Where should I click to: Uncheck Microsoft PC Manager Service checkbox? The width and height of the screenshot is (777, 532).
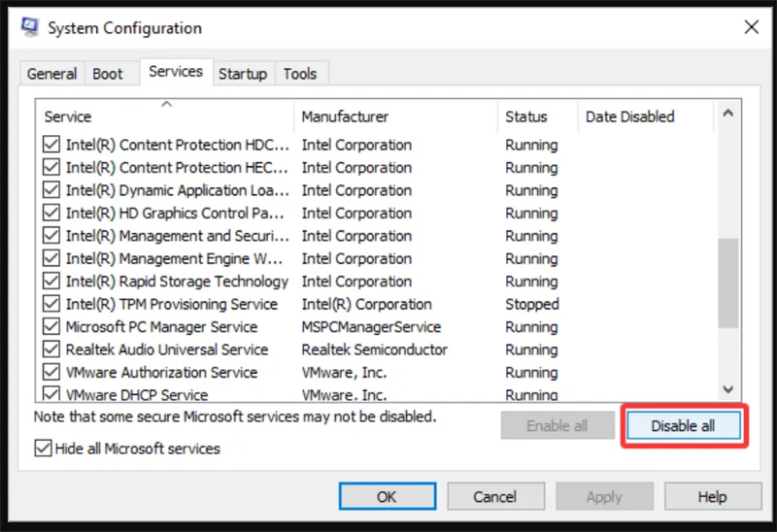click(x=51, y=327)
